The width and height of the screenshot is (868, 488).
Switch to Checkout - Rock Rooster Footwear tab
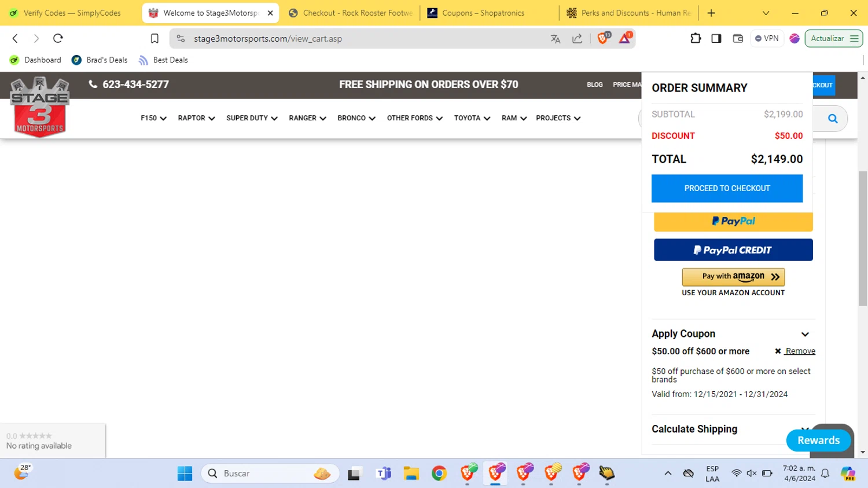click(351, 13)
